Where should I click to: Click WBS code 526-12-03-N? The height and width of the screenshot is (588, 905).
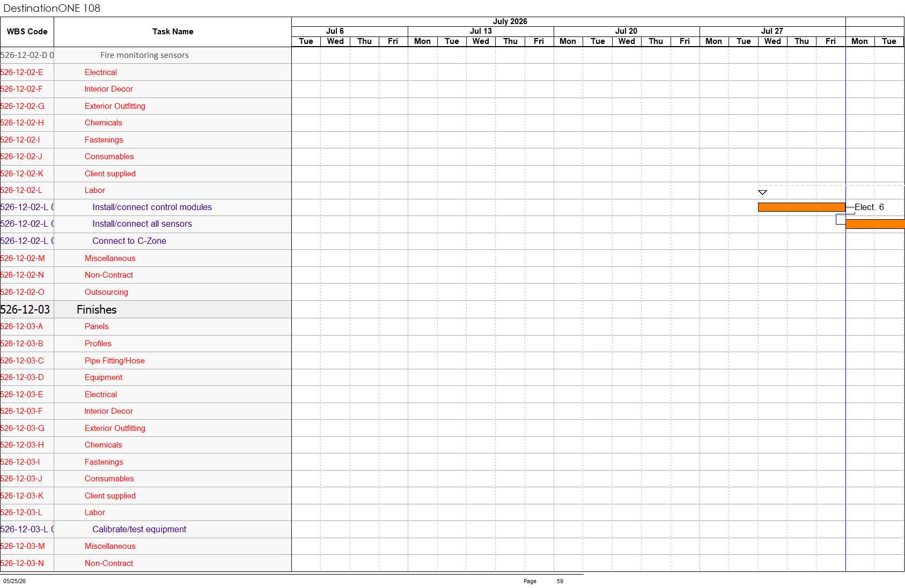coord(22,563)
